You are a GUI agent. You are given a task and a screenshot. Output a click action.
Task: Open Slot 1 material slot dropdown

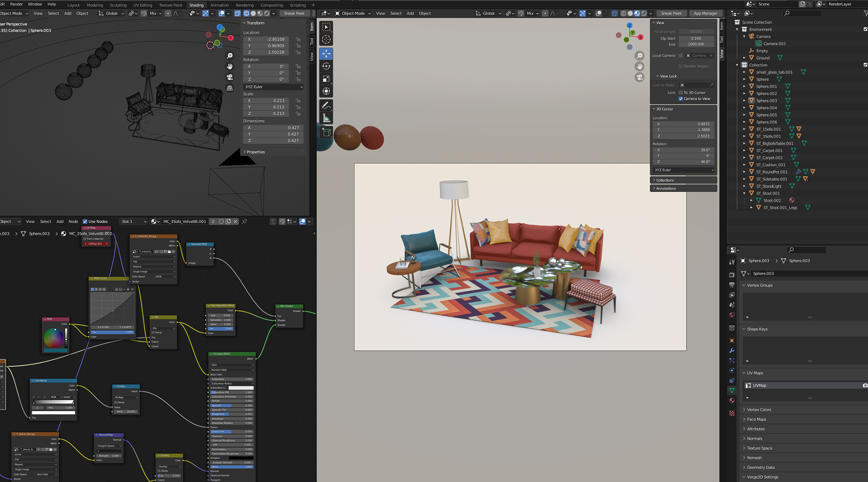[x=133, y=222]
